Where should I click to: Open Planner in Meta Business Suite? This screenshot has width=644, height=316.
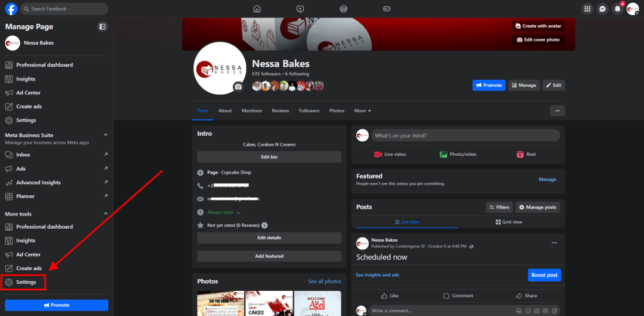56,196
